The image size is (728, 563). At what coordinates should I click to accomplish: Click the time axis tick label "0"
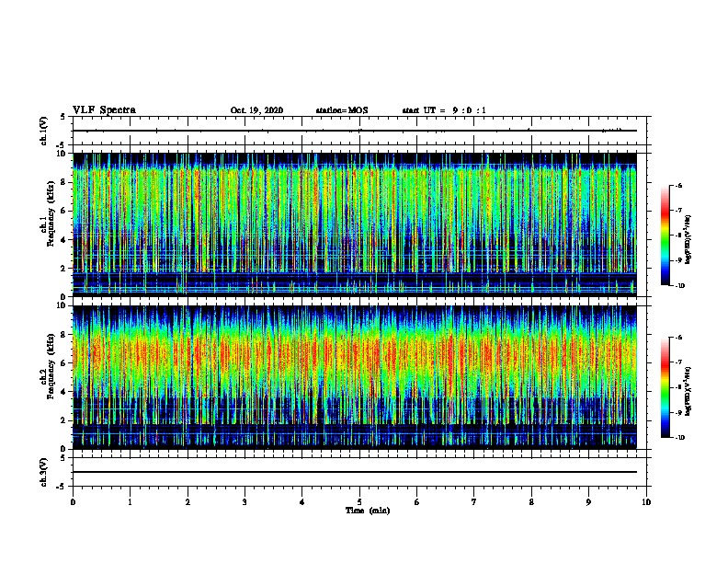(73, 502)
